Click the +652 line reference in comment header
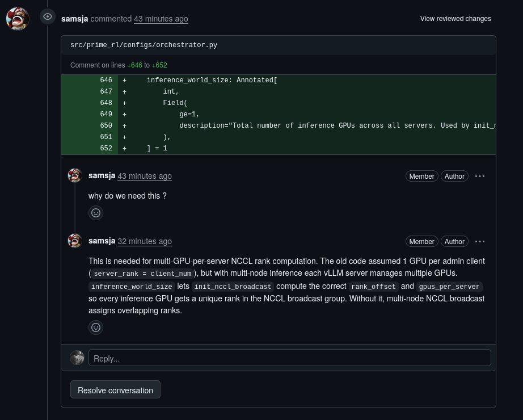 [159, 65]
